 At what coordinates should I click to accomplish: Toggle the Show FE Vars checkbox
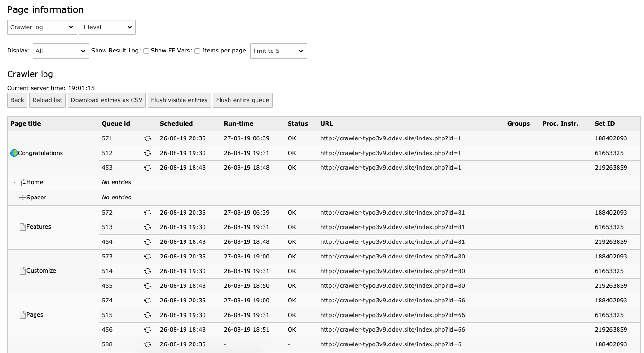[x=197, y=51]
